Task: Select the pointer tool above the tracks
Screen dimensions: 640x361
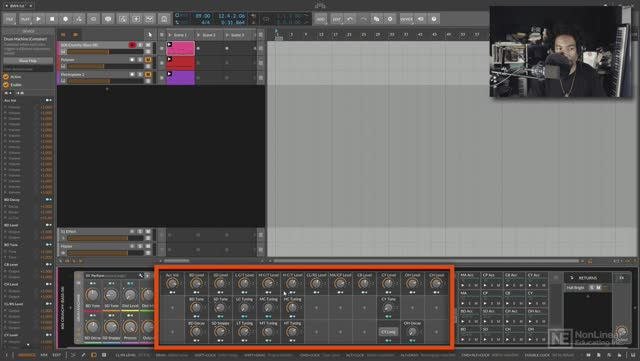Action: click(150, 35)
